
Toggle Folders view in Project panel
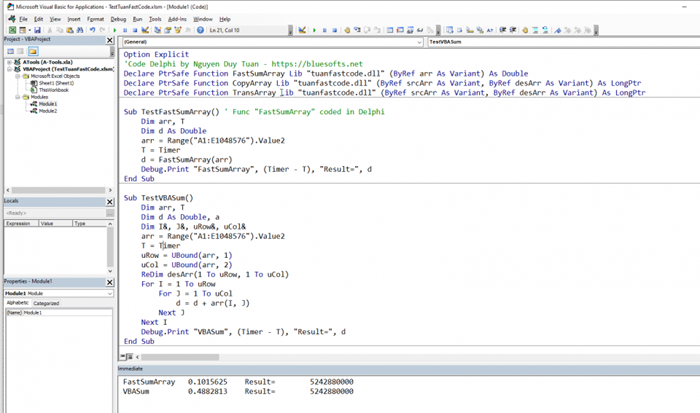tap(33, 53)
